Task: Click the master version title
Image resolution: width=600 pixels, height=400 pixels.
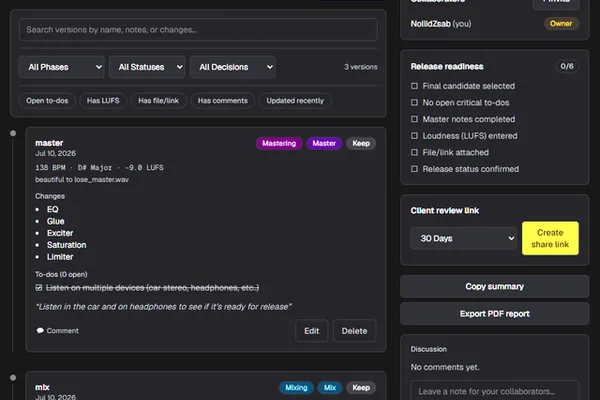Action: click(x=49, y=143)
